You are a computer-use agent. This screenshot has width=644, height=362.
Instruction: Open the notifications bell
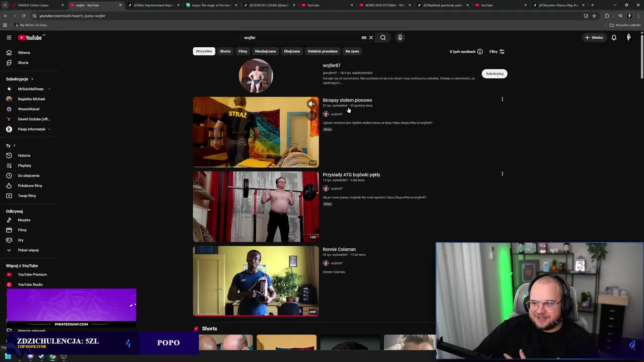(x=614, y=38)
